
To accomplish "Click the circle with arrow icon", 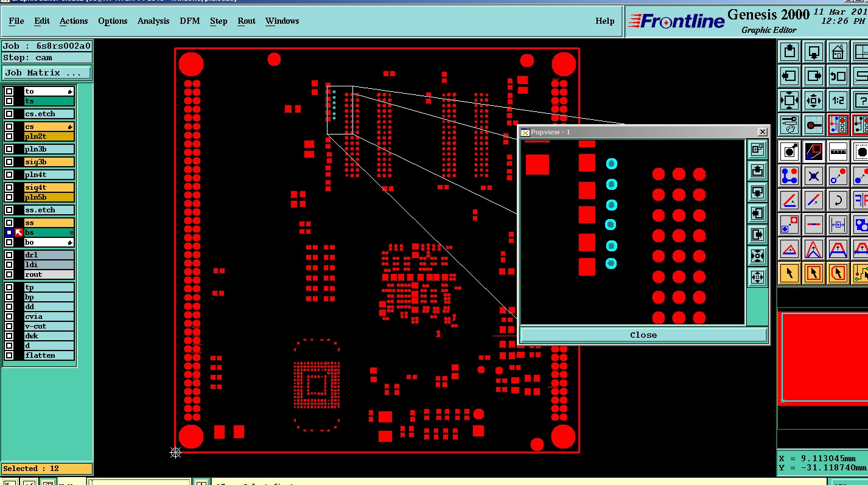I will (789, 152).
